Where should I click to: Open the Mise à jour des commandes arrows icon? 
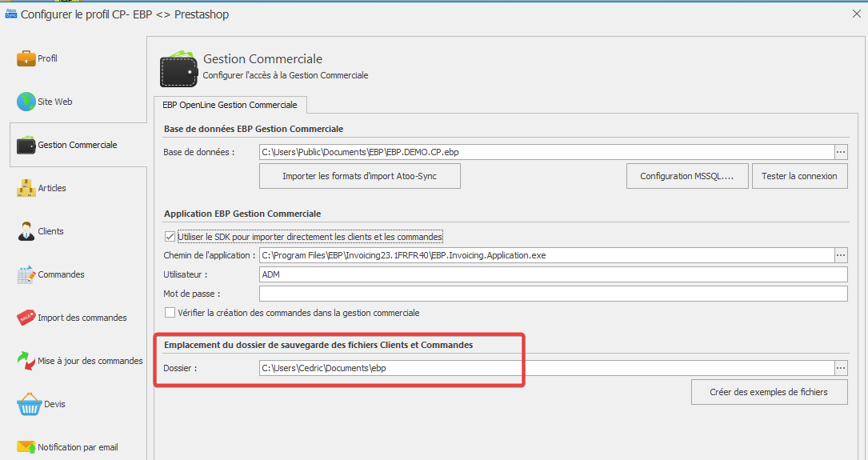26,361
